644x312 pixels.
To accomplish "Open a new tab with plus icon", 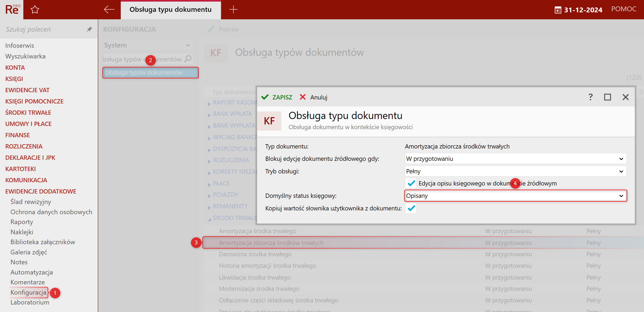I will 233,10.
